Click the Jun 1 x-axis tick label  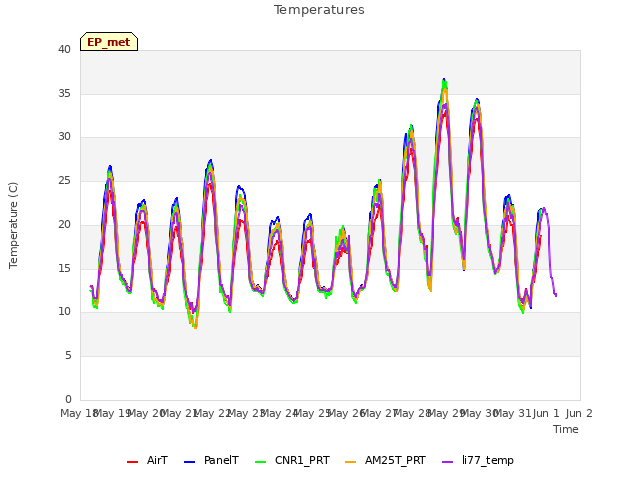(x=546, y=413)
